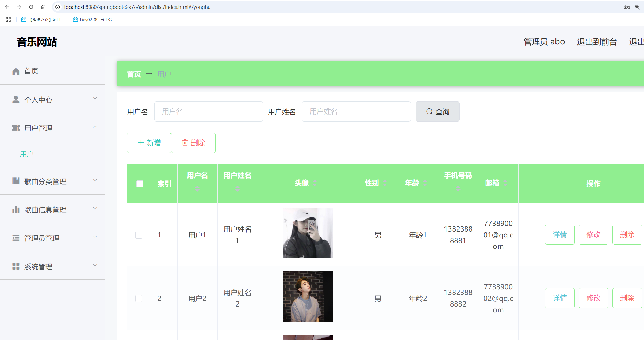This screenshot has width=644, height=340.
Task: Click the 查询 search button
Action: point(437,111)
